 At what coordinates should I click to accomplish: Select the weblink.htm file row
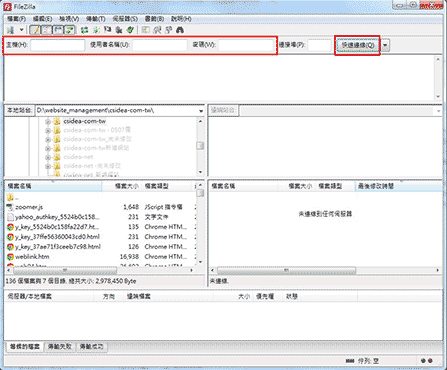click(x=100, y=257)
